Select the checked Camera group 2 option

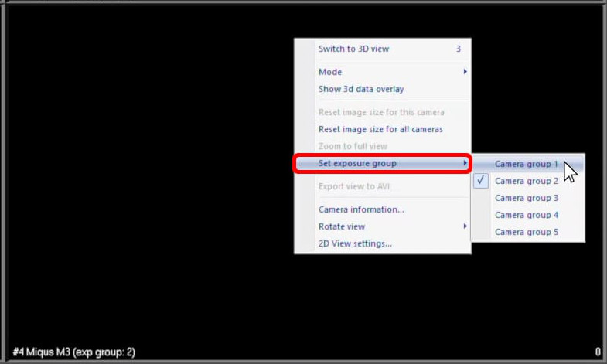[x=526, y=181]
